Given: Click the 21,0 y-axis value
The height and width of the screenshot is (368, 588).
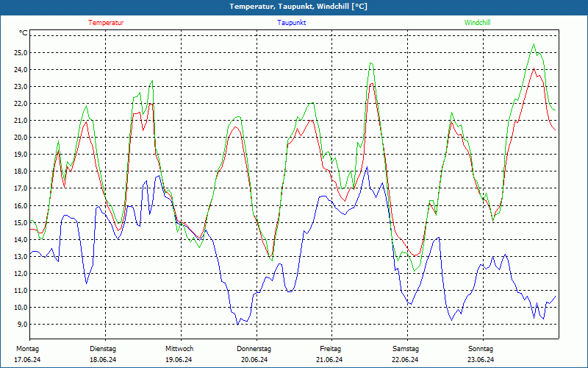Looking at the screenshot, I should (x=21, y=121).
